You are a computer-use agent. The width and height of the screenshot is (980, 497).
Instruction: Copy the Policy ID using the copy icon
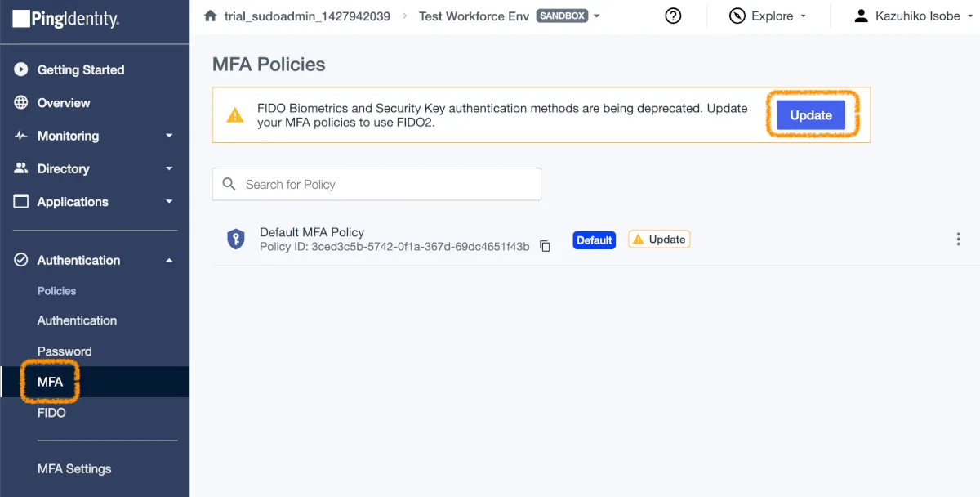tap(546, 246)
